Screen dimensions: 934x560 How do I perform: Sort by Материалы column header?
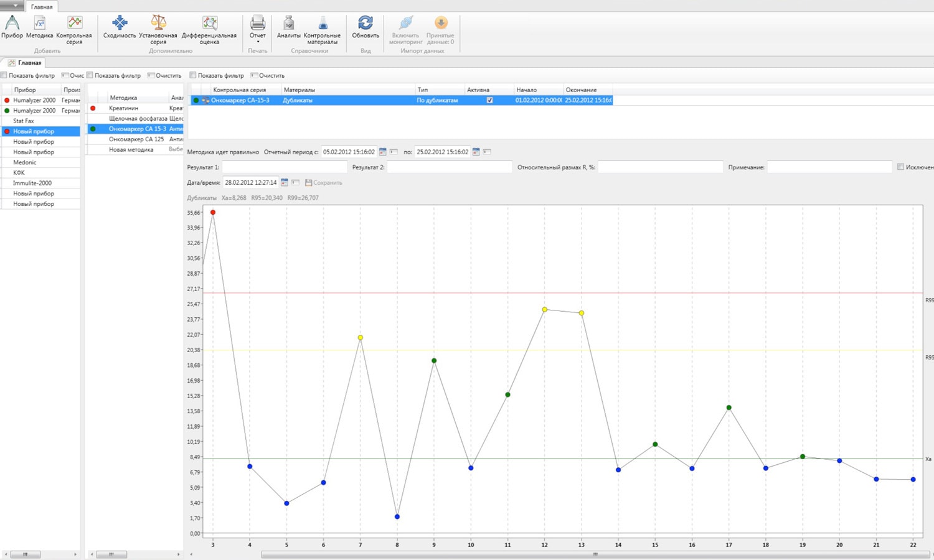coord(347,90)
